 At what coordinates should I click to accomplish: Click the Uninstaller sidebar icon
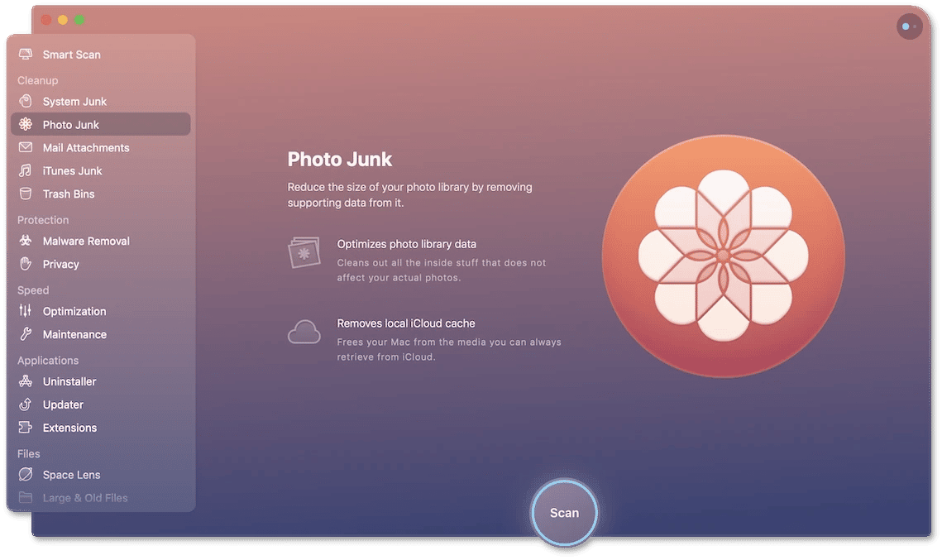point(26,381)
